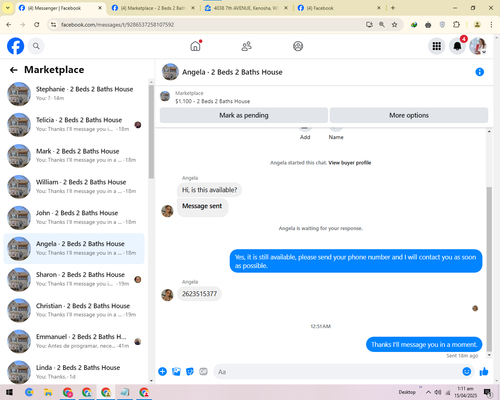
Task: Open the Friends icon in top navigation
Action: click(246, 46)
